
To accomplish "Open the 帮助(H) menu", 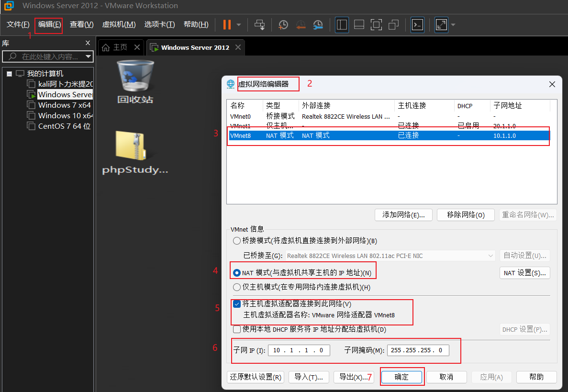I will (x=196, y=24).
